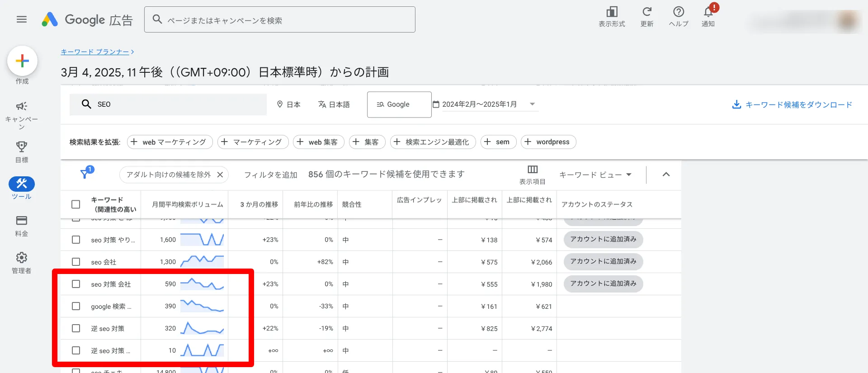Click keyword text seo 対策 会社
This screenshot has height=373, width=868.
click(x=111, y=284)
